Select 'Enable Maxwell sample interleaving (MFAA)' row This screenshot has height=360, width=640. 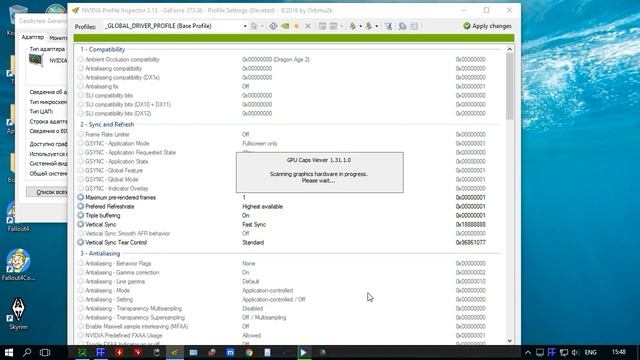[x=288, y=327]
